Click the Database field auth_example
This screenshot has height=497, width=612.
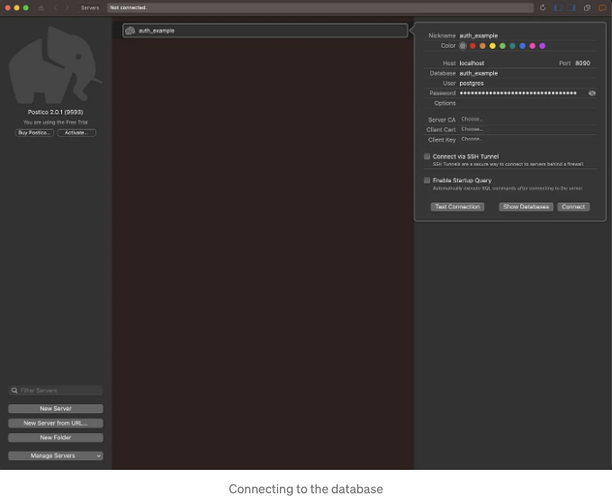click(528, 73)
